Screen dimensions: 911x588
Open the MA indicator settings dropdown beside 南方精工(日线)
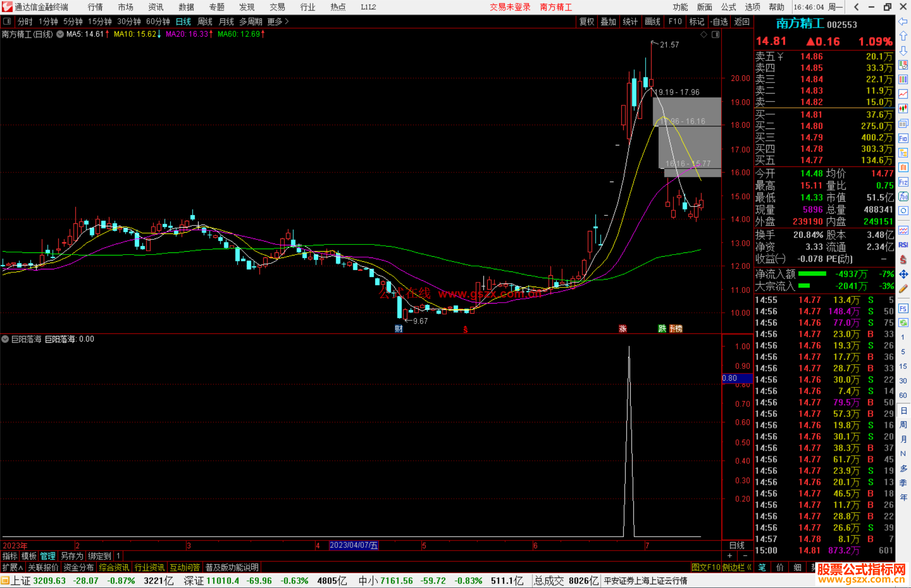60,34
